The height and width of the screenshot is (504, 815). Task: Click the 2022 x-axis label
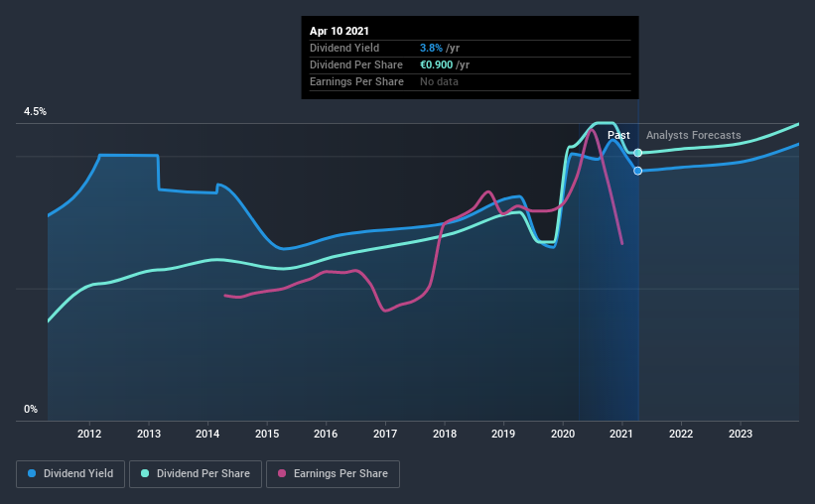[681, 434]
